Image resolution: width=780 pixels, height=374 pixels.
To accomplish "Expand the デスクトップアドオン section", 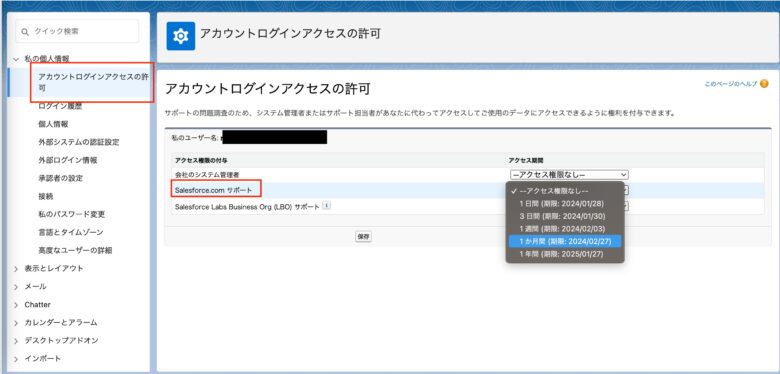I will 16,341.
